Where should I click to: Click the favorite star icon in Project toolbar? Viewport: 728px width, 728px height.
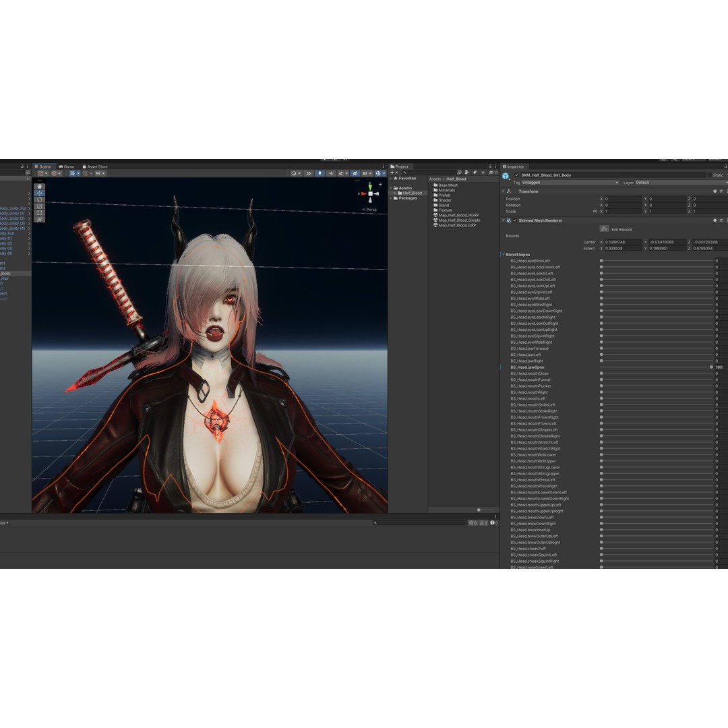pyautogui.click(x=483, y=173)
